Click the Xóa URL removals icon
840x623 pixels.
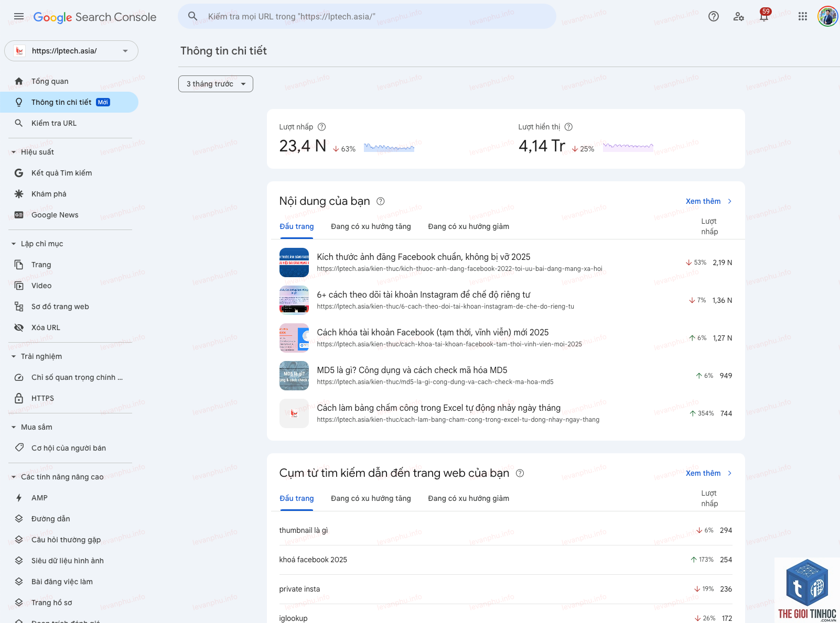click(x=19, y=327)
